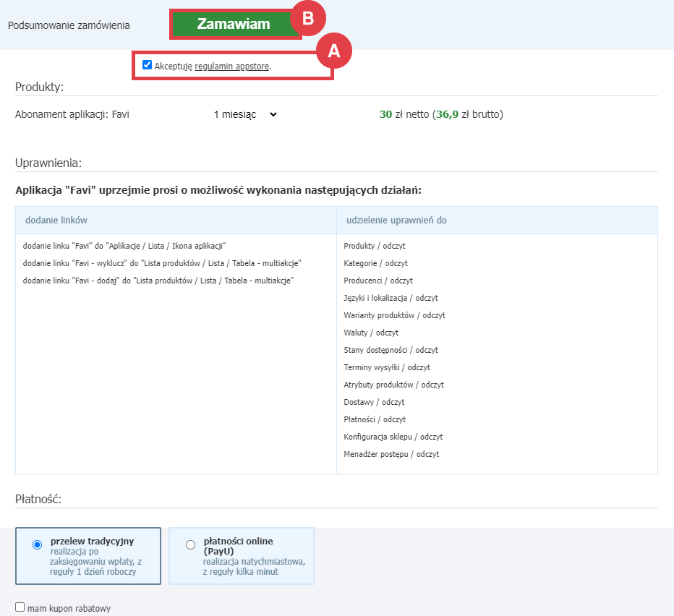Enable the mam kupon rabatowy checkbox

coord(20,608)
